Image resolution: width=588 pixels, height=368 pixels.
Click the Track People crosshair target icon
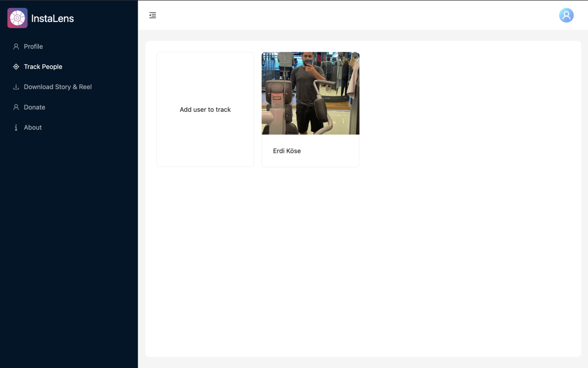pos(16,67)
